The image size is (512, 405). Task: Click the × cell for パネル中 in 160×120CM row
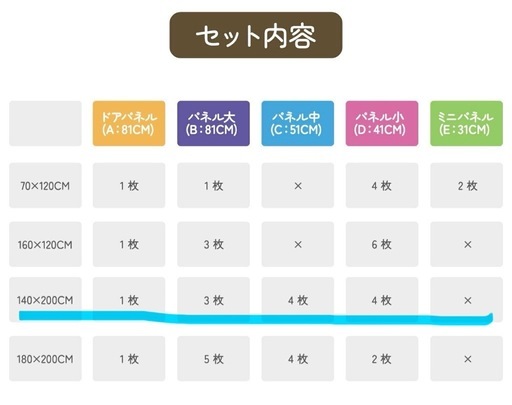298,244
